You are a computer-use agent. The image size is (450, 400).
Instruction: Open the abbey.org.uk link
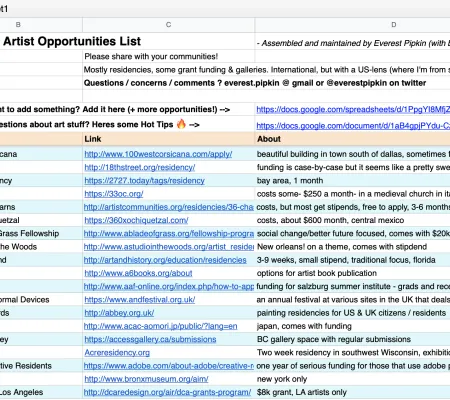(x=119, y=313)
